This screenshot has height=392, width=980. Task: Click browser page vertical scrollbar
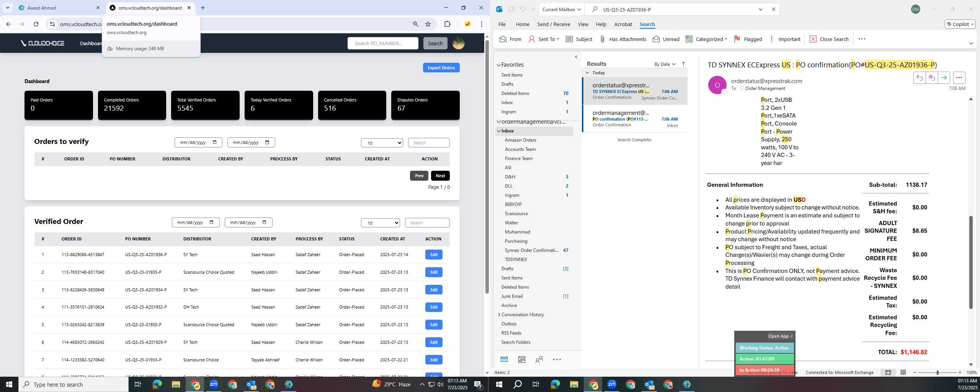pyautogui.click(x=487, y=167)
